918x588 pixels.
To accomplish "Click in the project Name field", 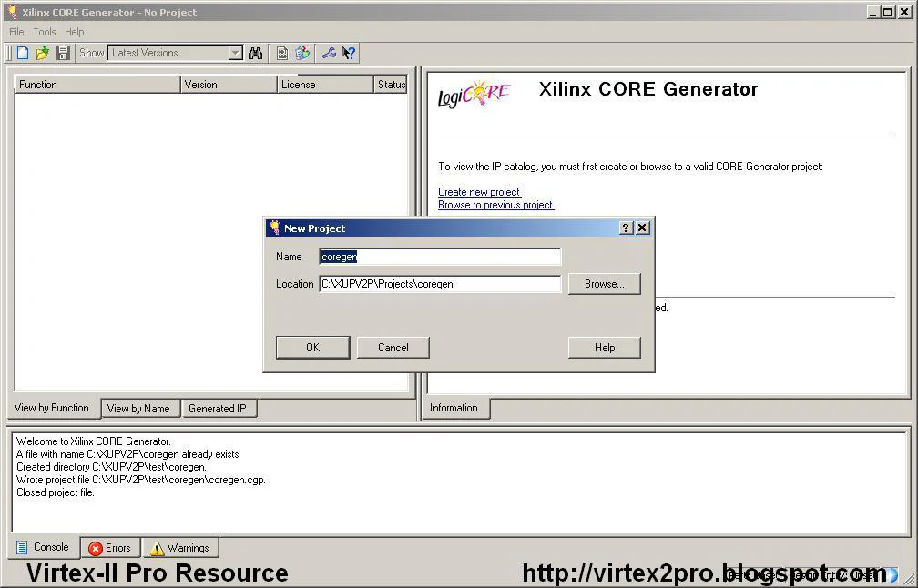I will pyautogui.click(x=440, y=257).
